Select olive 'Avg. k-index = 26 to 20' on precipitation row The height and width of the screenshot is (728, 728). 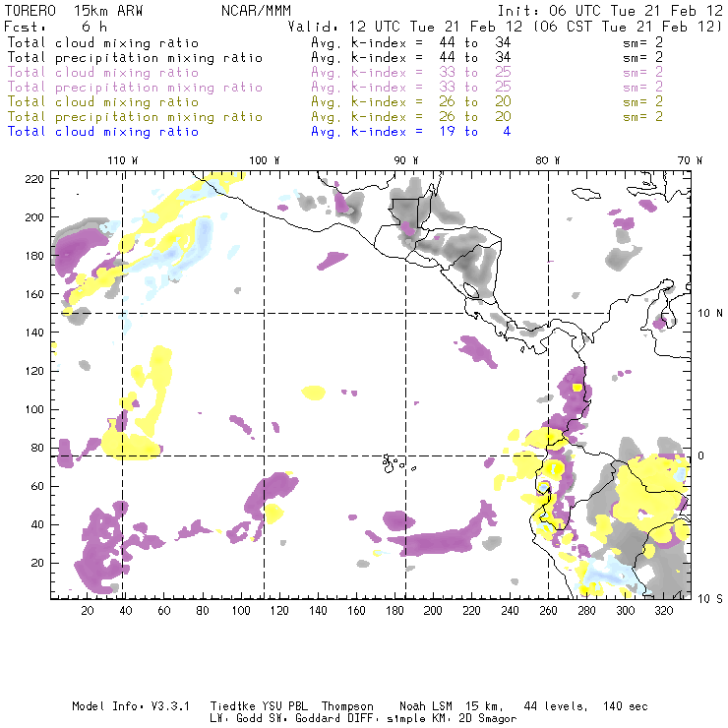(x=411, y=117)
